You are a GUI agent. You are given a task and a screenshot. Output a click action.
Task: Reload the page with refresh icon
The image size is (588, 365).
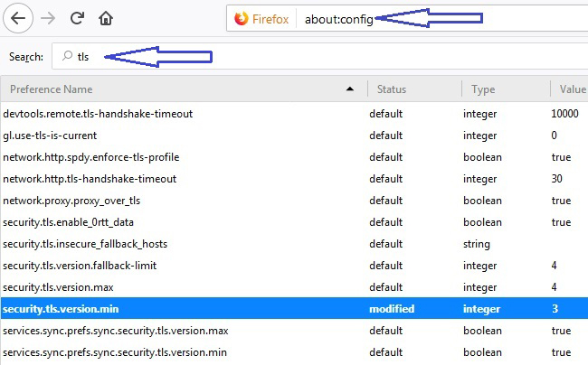click(77, 18)
